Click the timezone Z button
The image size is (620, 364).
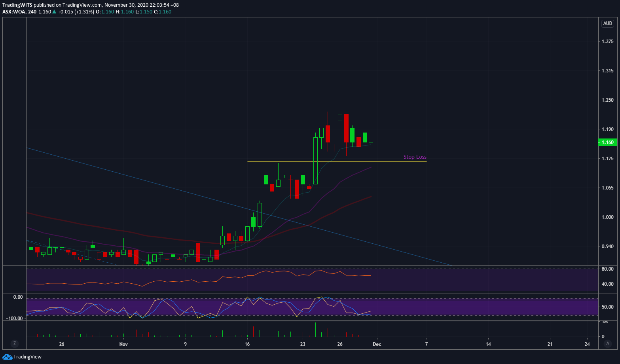click(x=15, y=344)
